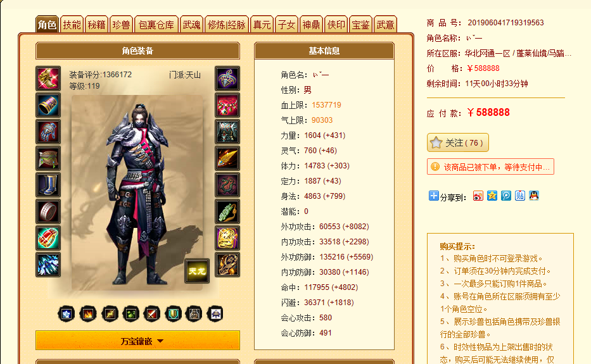Share via QQ penguin icon

coord(534,196)
